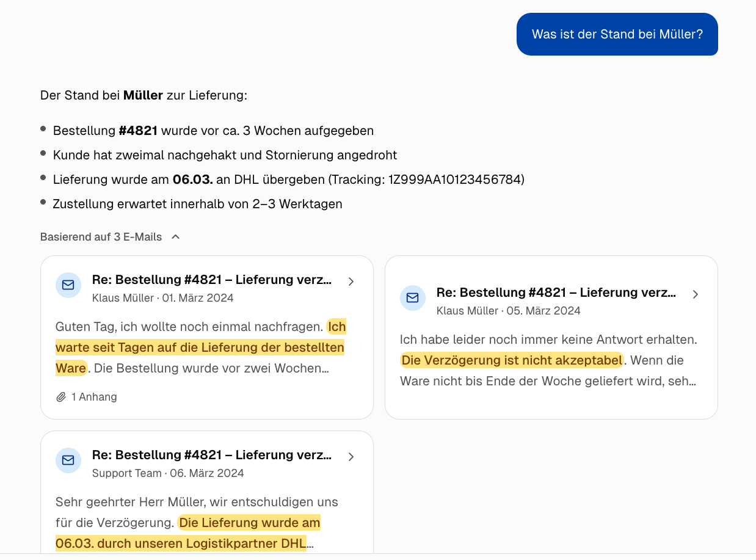Image resolution: width=756 pixels, height=560 pixels.
Task: Open the Support Team email via its chevron
Action: tap(351, 456)
